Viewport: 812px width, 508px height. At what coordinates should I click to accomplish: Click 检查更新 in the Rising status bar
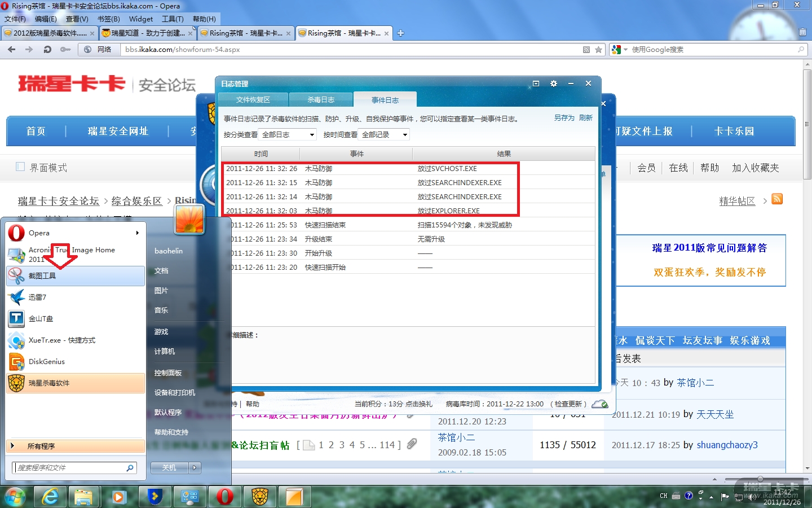click(x=568, y=404)
